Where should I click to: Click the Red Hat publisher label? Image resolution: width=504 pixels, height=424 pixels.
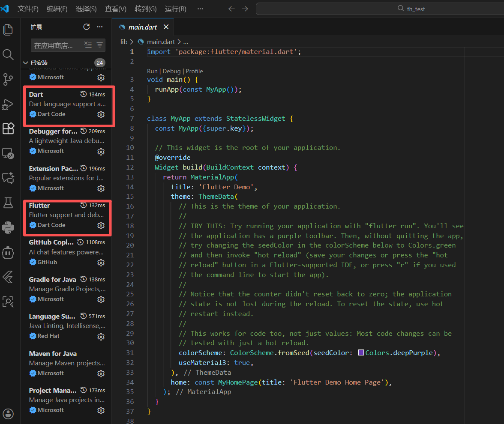point(48,336)
